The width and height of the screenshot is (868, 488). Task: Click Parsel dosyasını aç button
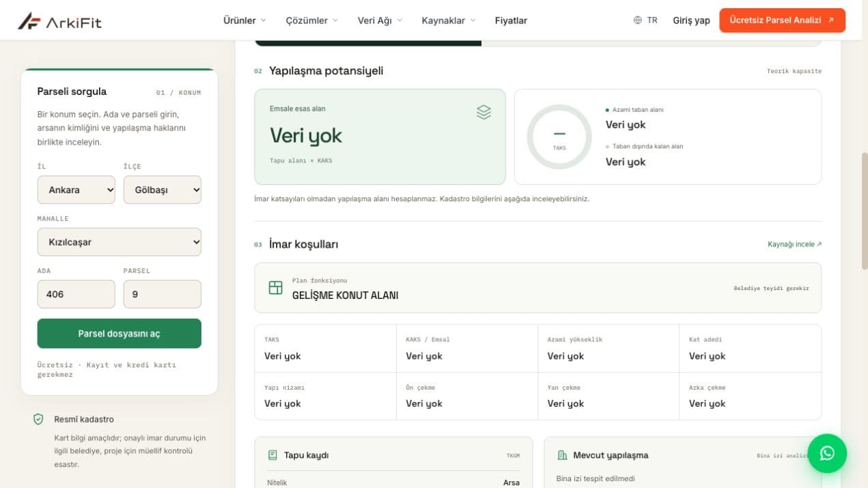(x=120, y=333)
